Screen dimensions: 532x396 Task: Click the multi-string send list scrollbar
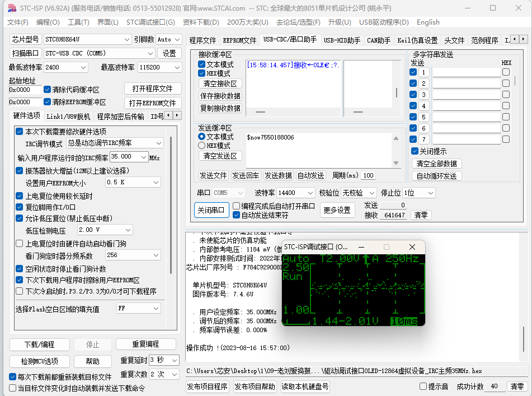point(515,81)
